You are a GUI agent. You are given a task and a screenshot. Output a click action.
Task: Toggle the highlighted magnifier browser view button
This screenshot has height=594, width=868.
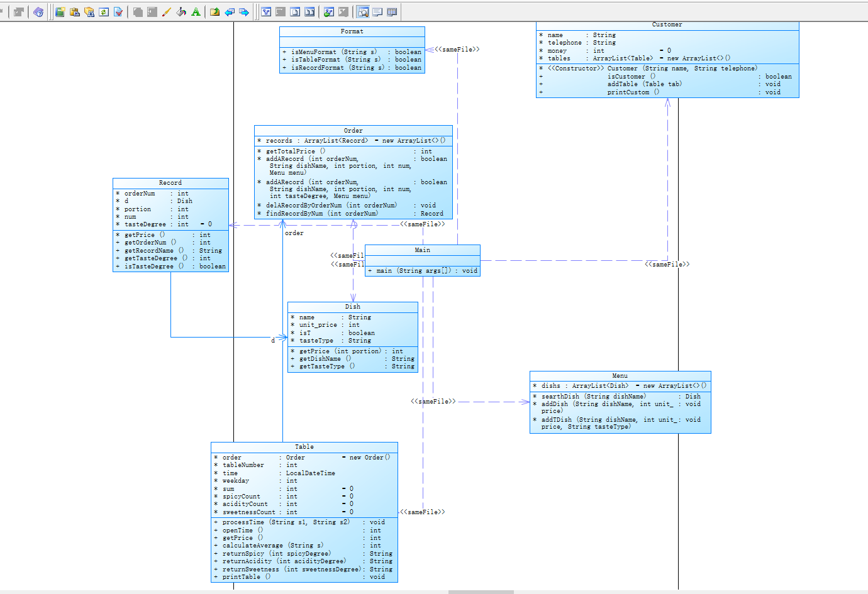(363, 12)
